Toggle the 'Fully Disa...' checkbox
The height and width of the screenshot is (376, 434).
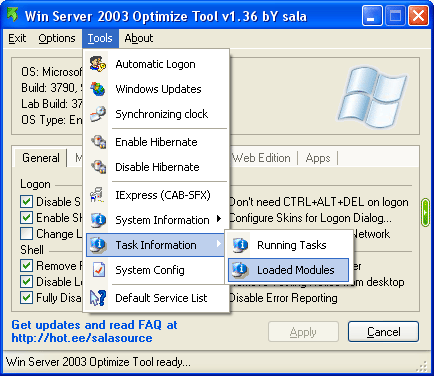[x=26, y=297]
